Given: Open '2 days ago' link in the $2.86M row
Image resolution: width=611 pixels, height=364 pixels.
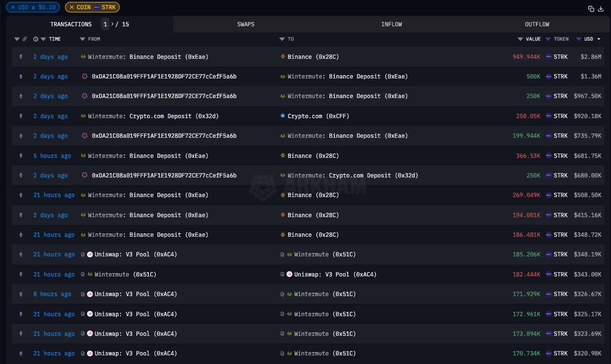Looking at the screenshot, I should point(51,57).
